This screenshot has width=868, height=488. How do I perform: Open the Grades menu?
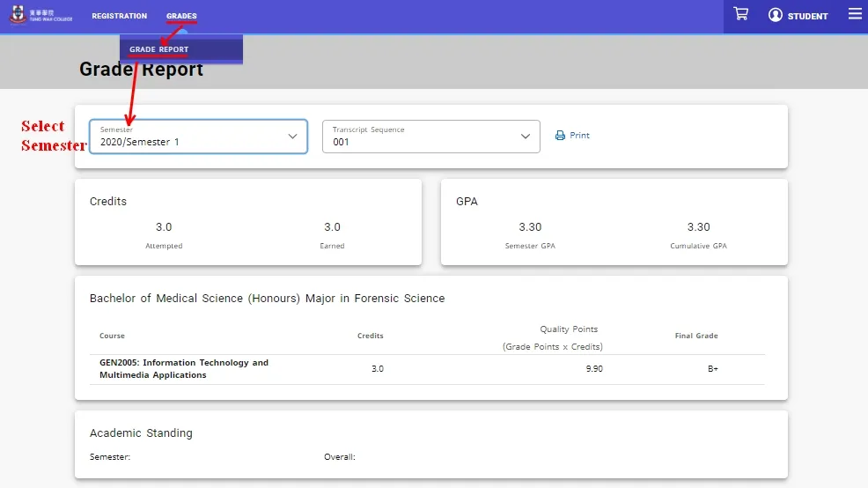coord(181,16)
